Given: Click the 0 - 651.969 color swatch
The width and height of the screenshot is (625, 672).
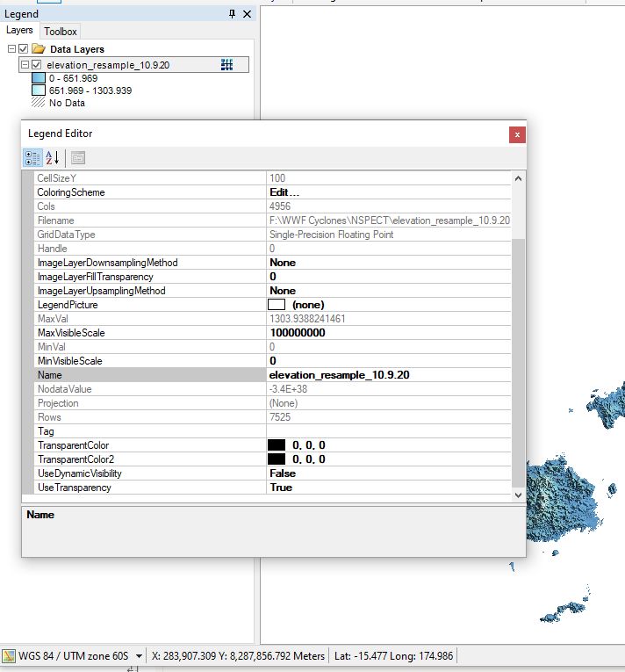Looking at the screenshot, I should tap(39, 78).
